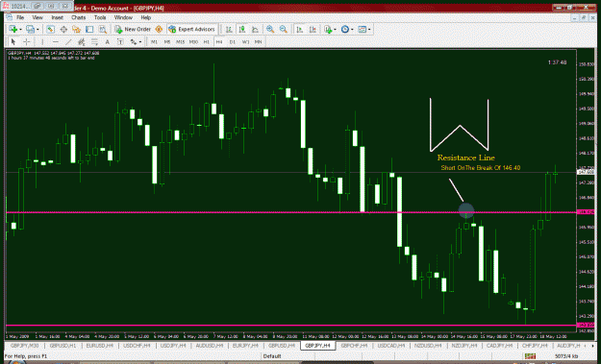Switch chart to Bar Chart type

point(229,29)
